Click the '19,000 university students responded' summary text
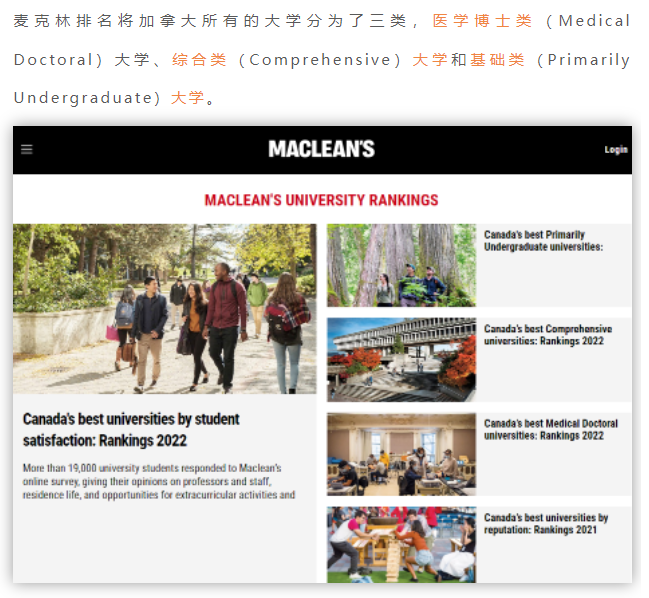Image resolution: width=649 pixels, height=598 pixels. coord(159,481)
